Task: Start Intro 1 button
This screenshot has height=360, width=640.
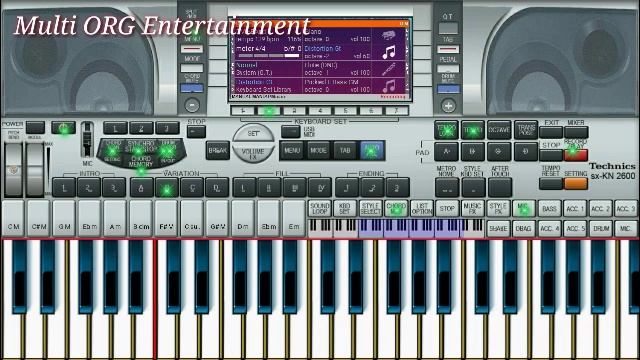Action: (x=64, y=188)
